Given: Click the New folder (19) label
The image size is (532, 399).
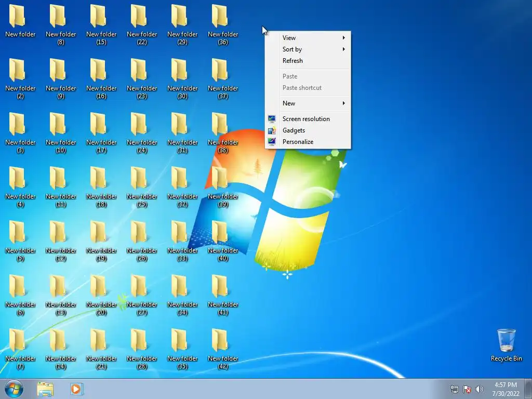Looking at the screenshot, I should click(101, 254).
